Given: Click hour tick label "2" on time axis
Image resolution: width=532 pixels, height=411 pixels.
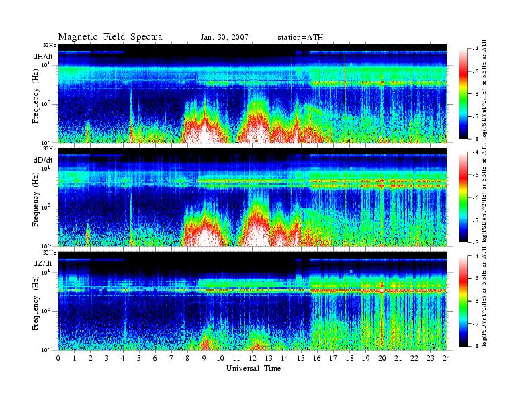Looking at the screenshot, I should [91, 358].
